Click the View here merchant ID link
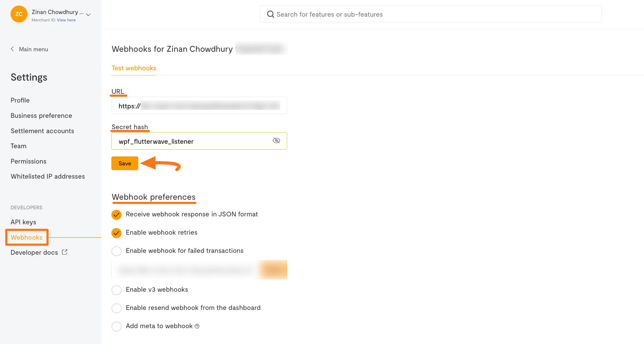Image resolution: width=644 pixels, height=344 pixels. 66,20
